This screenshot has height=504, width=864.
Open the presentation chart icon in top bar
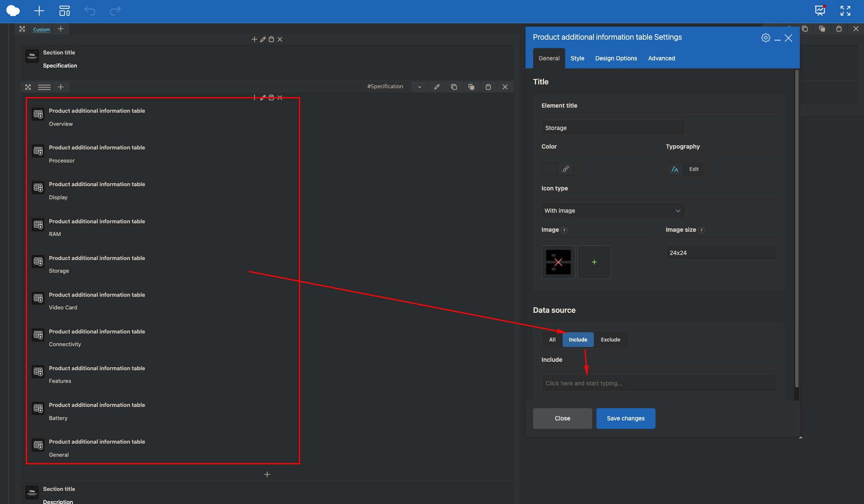coord(820,11)
